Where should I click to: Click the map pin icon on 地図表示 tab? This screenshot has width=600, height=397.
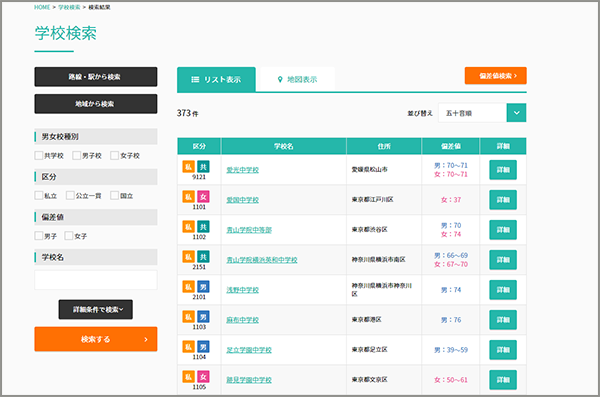280,79
